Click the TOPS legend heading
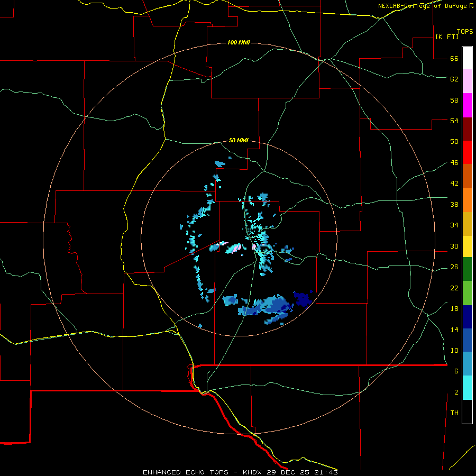476x476 pixels. pos(465,32)
